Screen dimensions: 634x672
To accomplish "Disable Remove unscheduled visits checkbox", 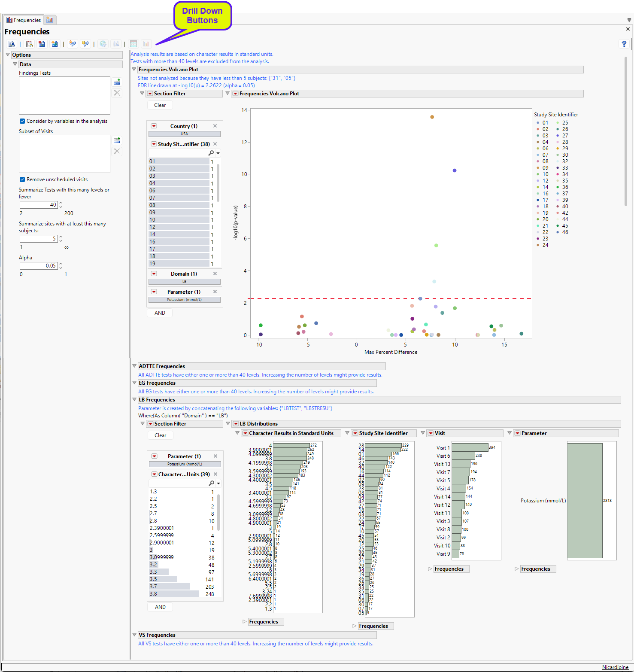I will [22, 179].
